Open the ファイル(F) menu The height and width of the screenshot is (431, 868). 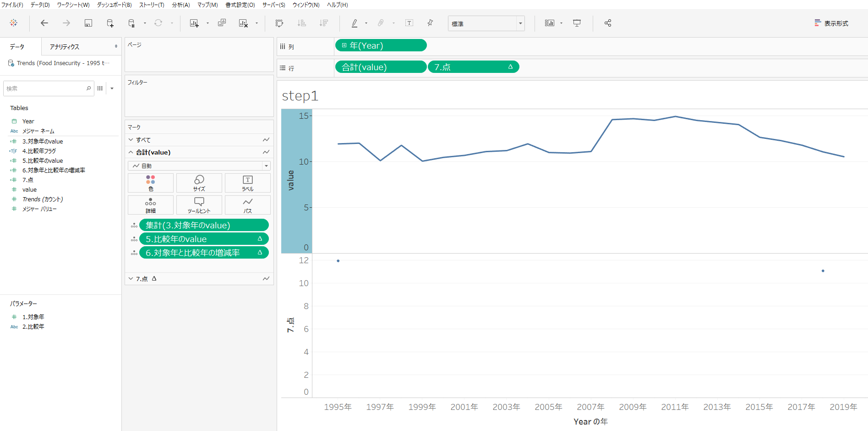(12, 5)
